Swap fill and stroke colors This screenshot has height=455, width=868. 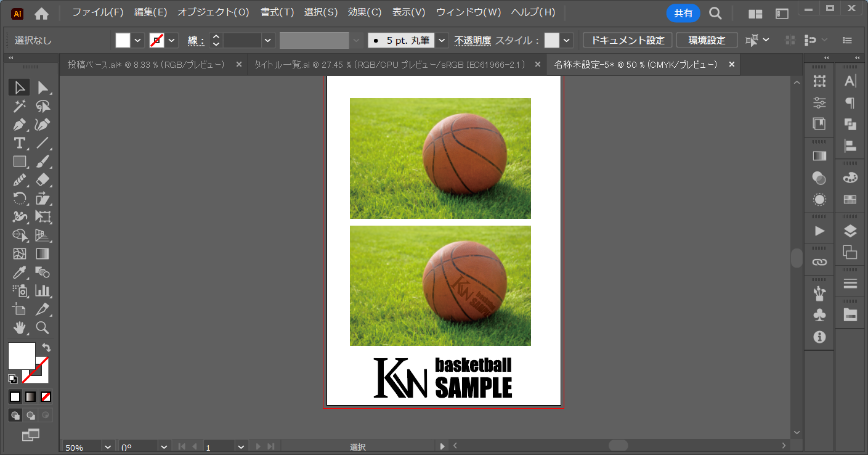point(46,348)
